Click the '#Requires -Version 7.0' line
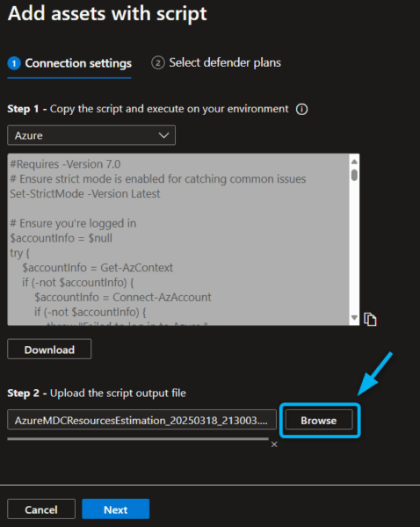The height and width of the screenshot is (527, 420). click(x=65, y=164)
